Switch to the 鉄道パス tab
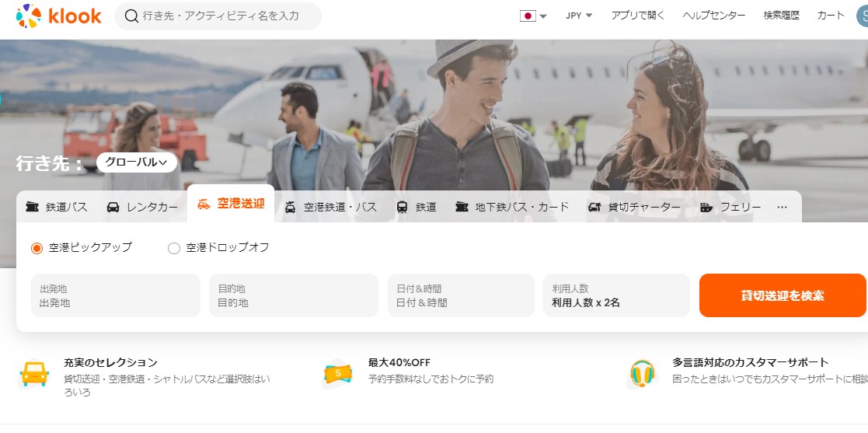The height and width of the screenshot is (433, 868). point(57,207)
